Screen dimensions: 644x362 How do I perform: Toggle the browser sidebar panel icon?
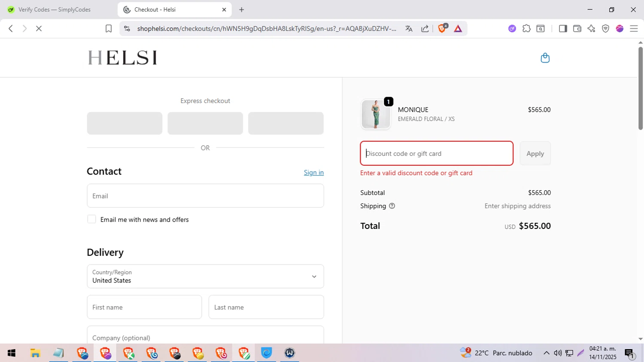(x=563, y=29)
